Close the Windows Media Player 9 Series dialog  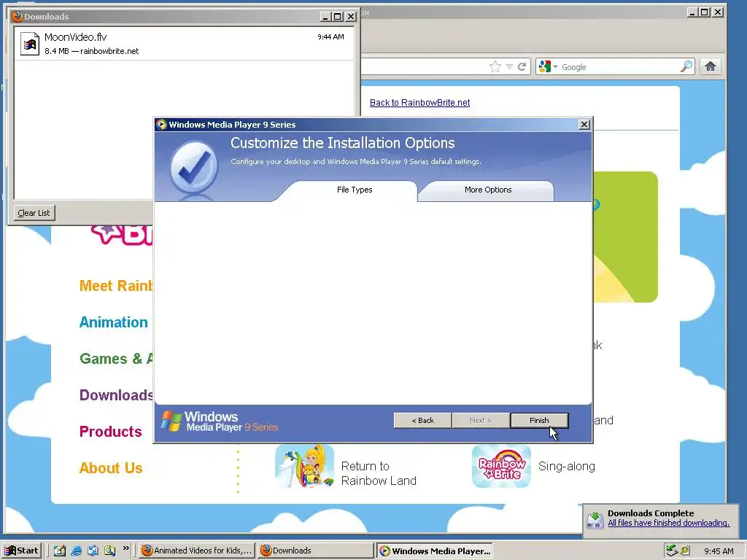pos(584,125)
